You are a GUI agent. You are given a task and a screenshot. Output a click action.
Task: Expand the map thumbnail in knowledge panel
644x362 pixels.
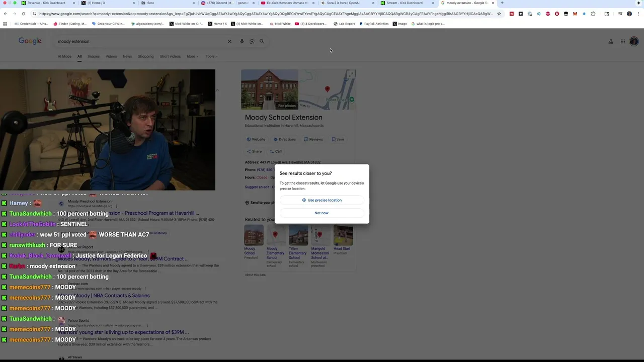click(351, 74)
